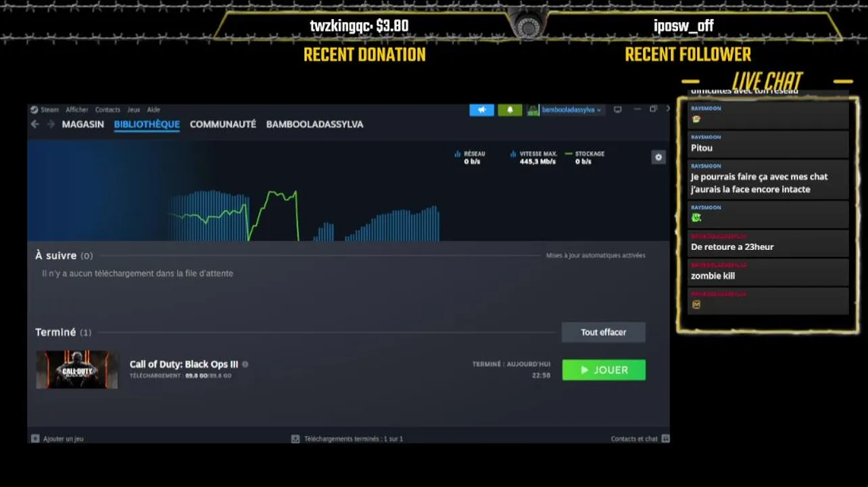
Task: Open the Afficher menu
Action: 77,110
